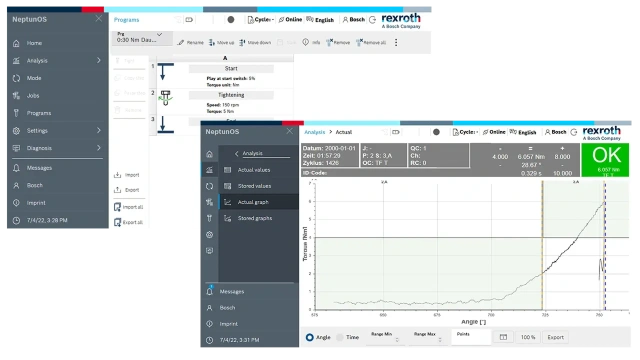Viewport: 640px width, 360px height.
Task: Select the Tightening step in the program
Action: (231, 95)
